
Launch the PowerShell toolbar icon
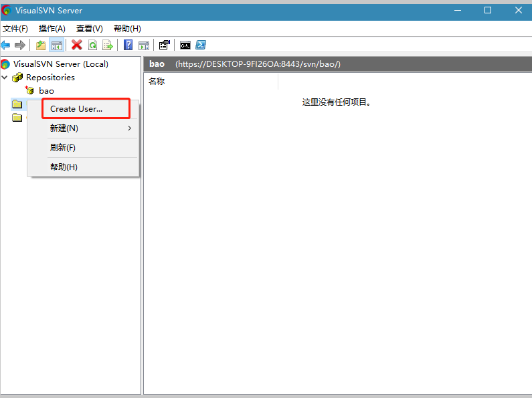tap(201, 45)
